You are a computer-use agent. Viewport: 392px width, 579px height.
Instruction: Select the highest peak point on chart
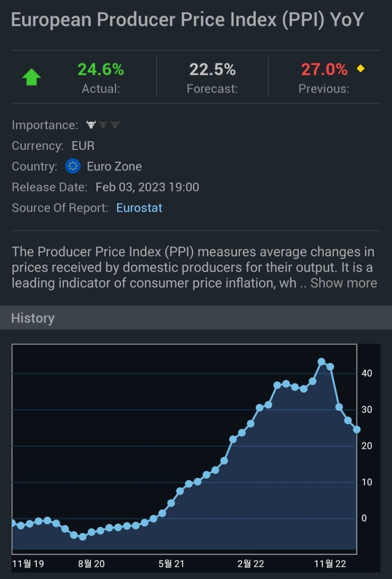coord(321,362)
